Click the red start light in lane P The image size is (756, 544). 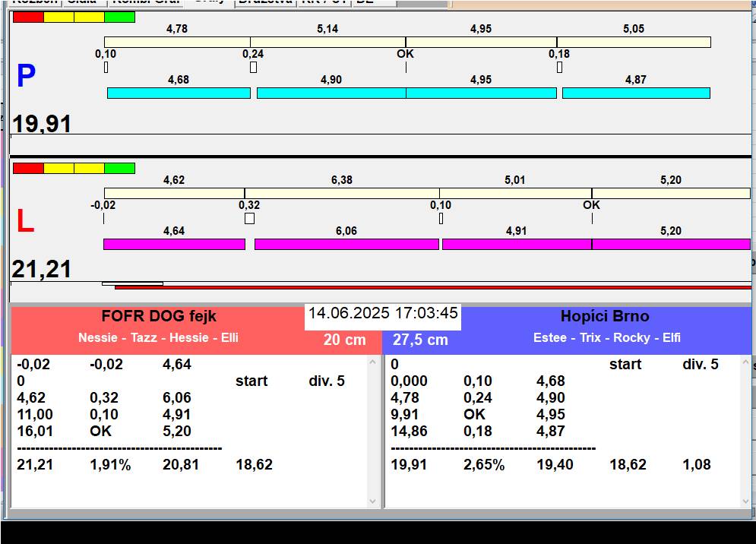(28, 17)
